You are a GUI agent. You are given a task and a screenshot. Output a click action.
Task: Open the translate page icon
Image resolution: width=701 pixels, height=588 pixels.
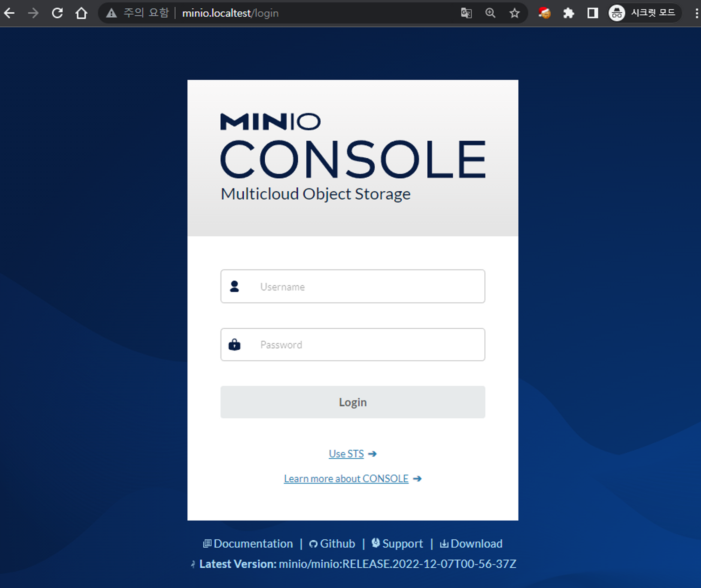[x=466, y=13]
